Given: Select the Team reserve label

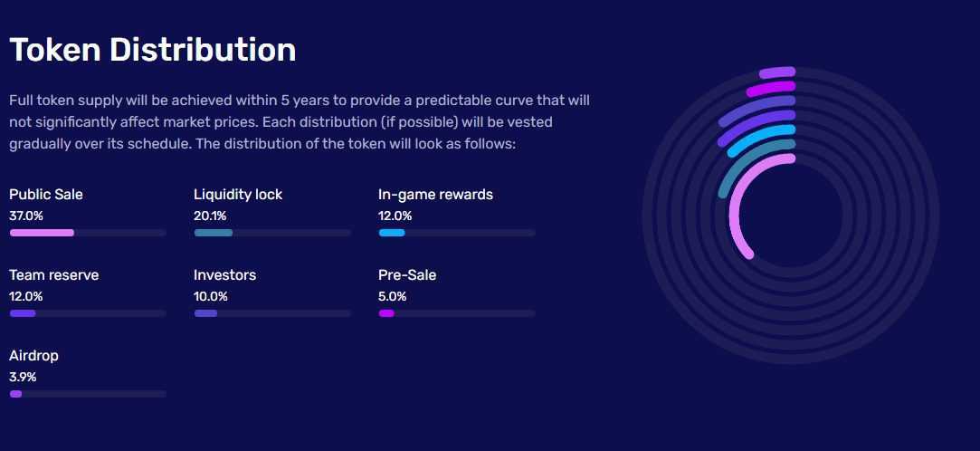Looking at the screenshot, I should click(x=54, y=275).
